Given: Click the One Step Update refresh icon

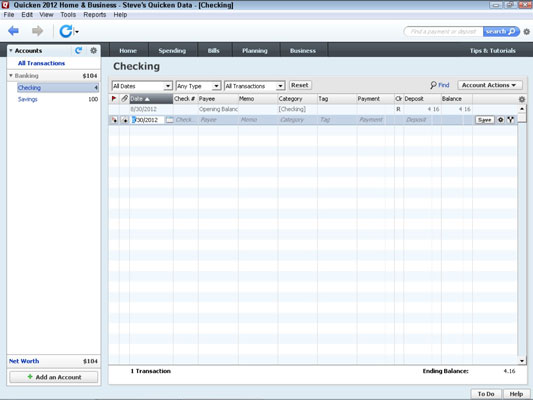Looking at the screenshot, I should click(x=66, y=31).
